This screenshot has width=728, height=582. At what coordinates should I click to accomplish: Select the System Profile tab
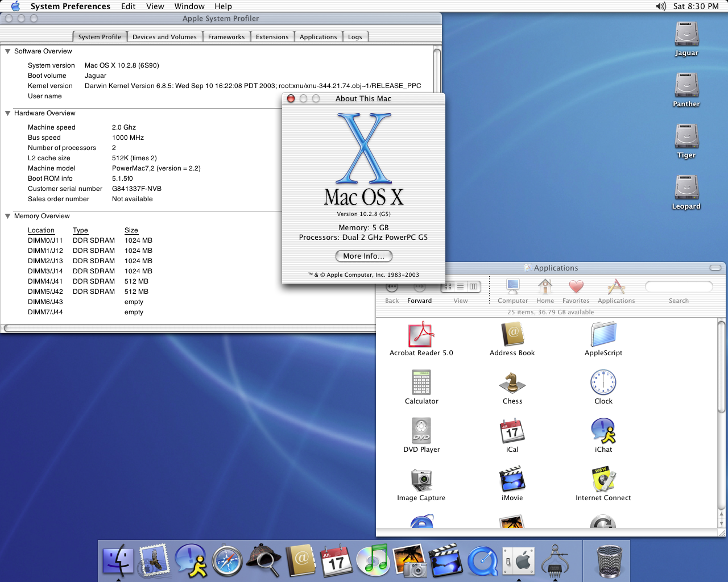[x=100, y=37]
